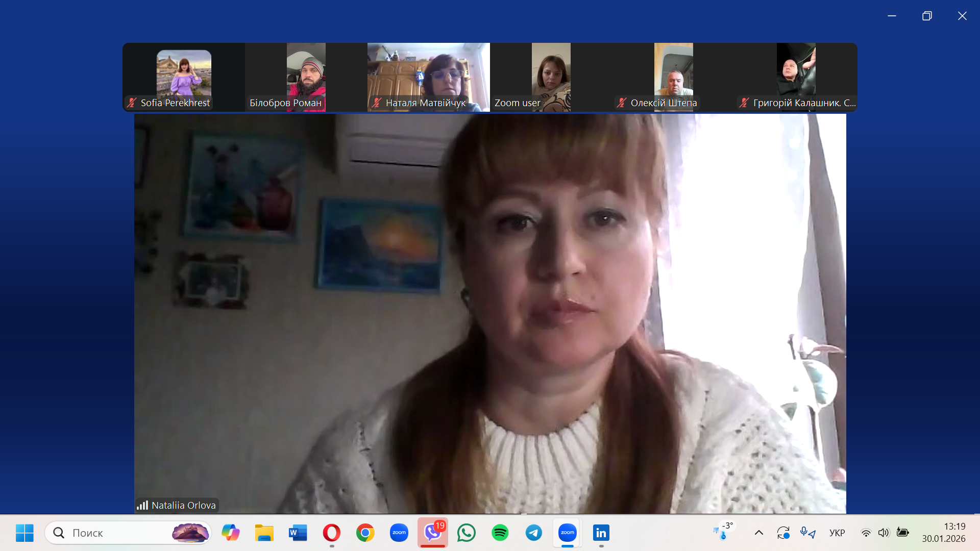Open the Windows Start menu
Viewport: 980px width, 551px height.
24,533
